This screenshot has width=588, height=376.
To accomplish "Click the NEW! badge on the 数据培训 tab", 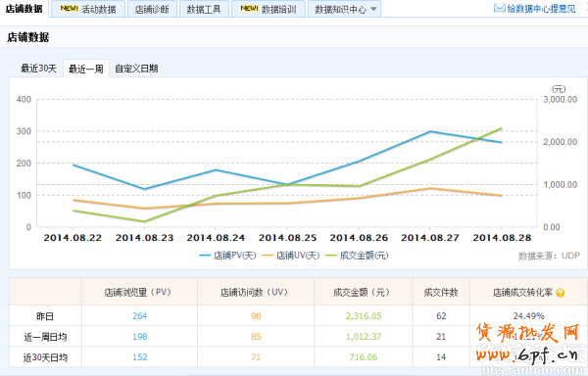I will [249, 8].
